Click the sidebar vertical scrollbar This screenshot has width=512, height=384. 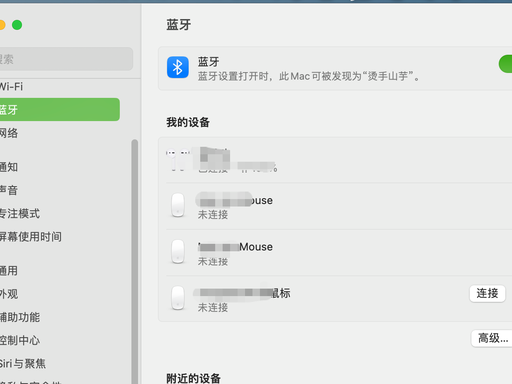[135, 261]
